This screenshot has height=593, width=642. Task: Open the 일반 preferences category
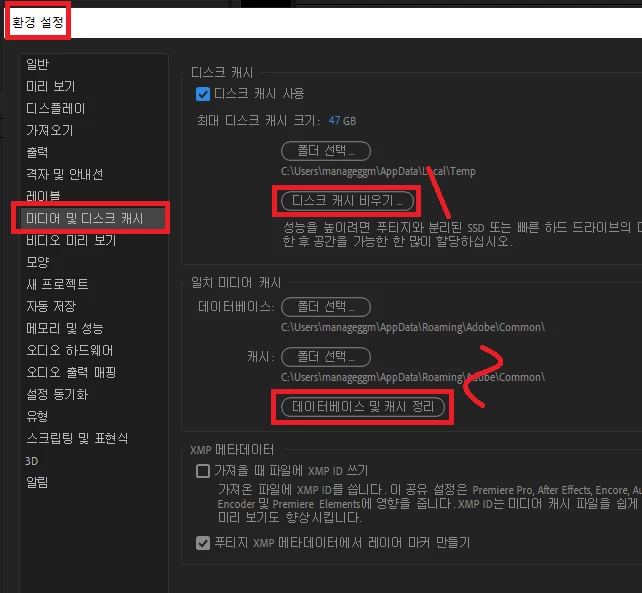[37, 64]
